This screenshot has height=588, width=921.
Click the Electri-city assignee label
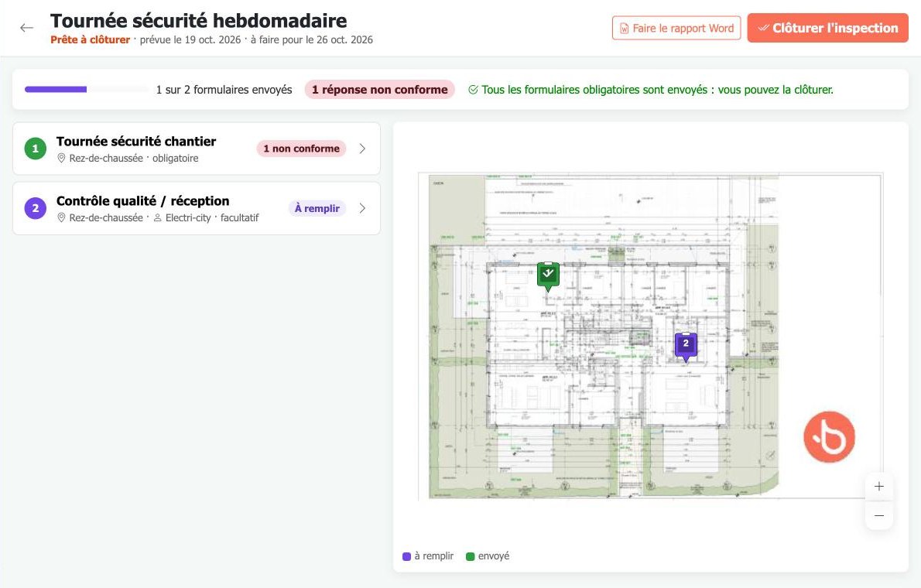pos(188,218)
